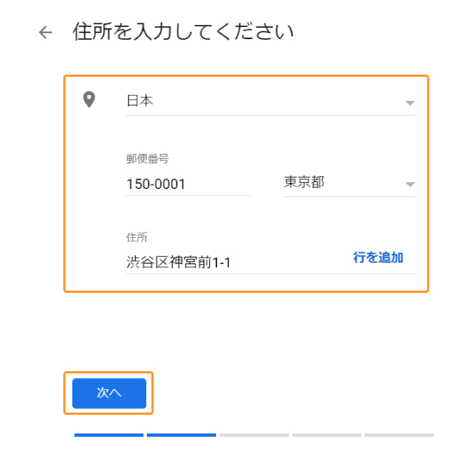Click the third gray progress segment
The image size is (476, 463).
tap(254, 435)
